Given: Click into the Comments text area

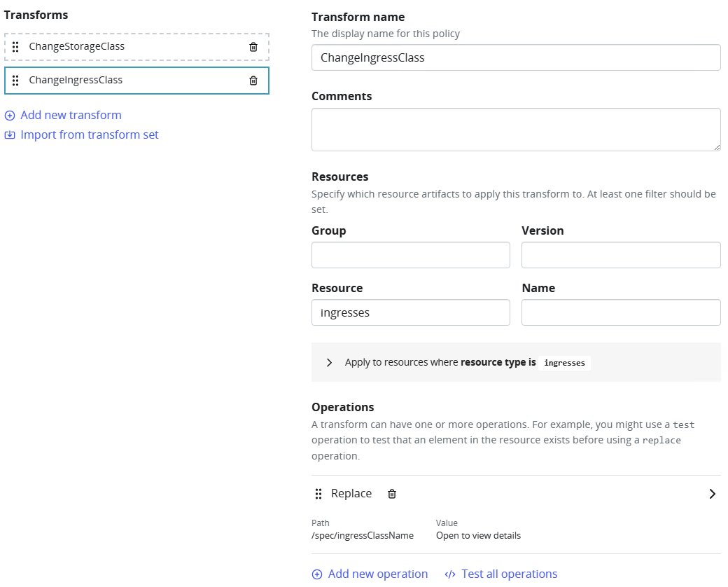Looking at the screenshot, I should tap(515, 130).
